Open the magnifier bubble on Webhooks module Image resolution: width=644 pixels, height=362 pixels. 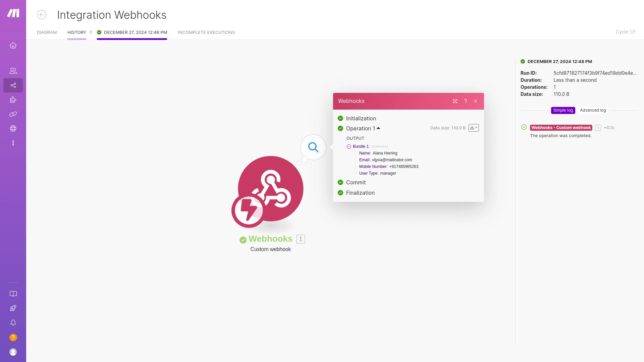pyautogui.click(x=313, y=147)
